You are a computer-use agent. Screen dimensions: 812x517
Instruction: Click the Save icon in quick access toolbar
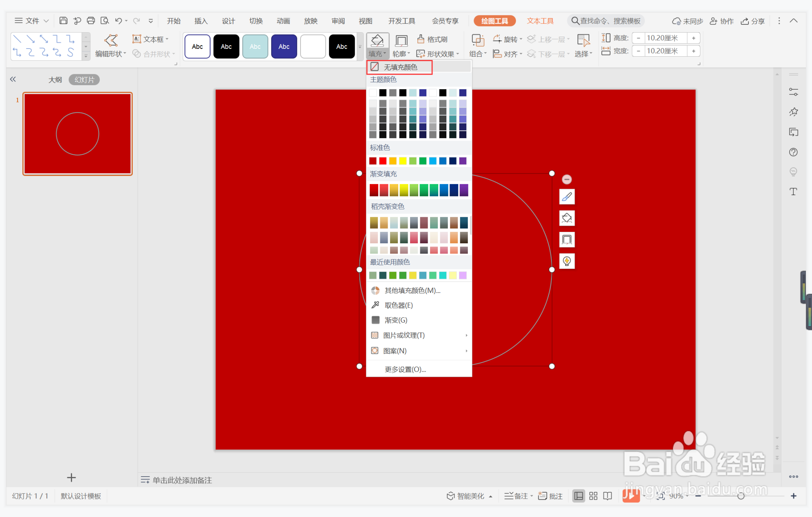coord(63,21)
